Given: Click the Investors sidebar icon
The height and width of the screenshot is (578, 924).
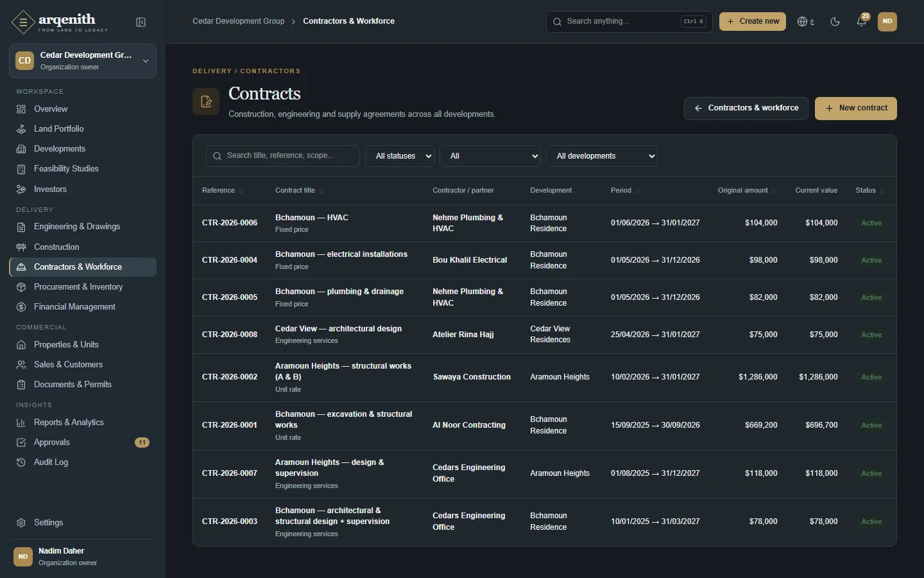Looking at the screenshot, I should point(21,189).
